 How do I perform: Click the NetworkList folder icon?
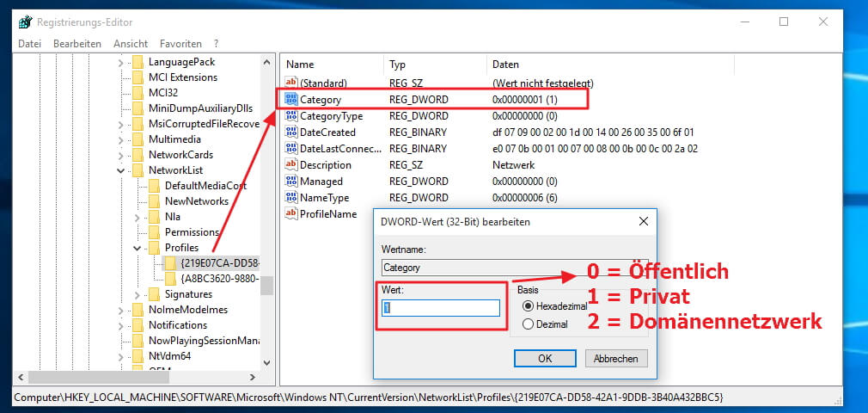coord(138,170)
